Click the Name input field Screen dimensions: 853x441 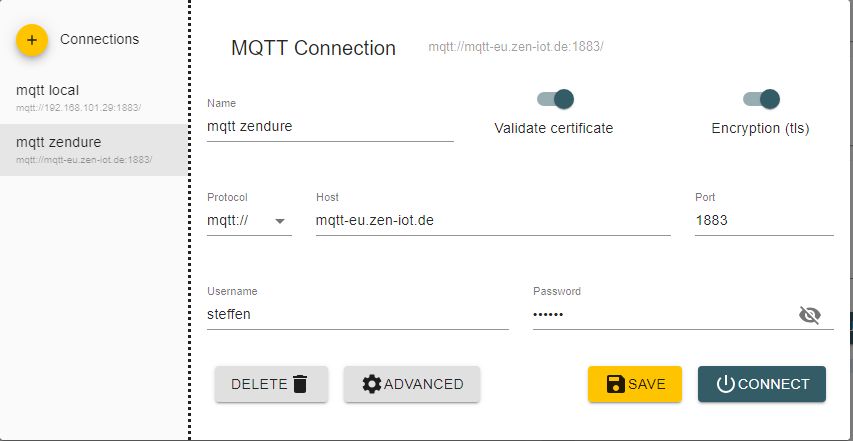click(330, 127)
